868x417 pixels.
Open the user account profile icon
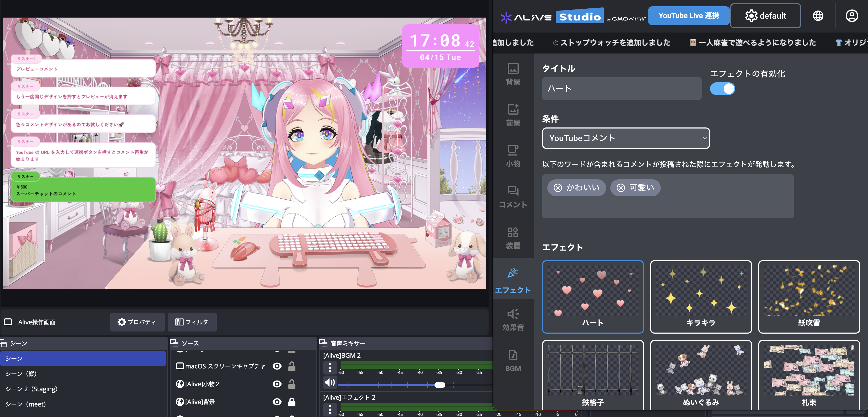[x=851, y=15]
